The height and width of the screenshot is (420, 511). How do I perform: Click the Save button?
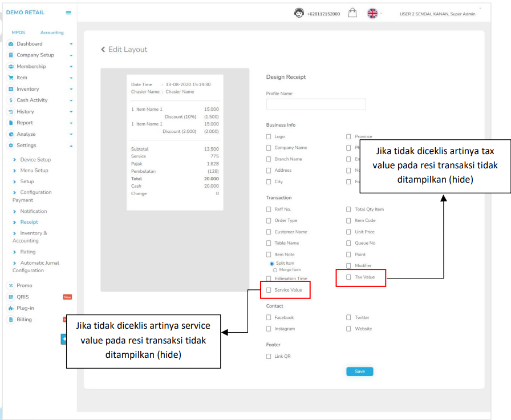[x=359, y=371]
